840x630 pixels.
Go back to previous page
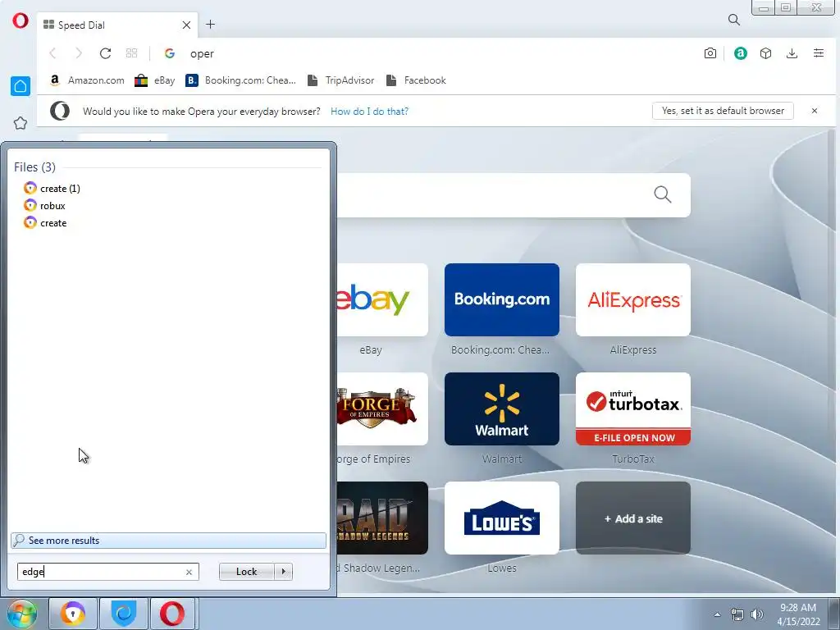tap(52, 53)
